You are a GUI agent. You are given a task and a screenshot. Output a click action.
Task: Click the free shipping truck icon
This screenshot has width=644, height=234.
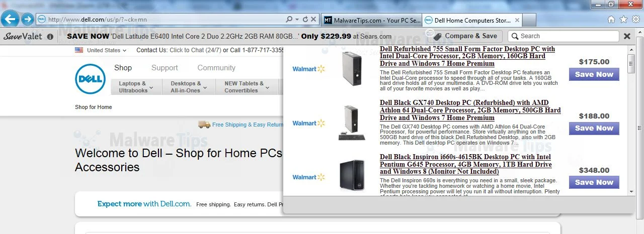pyautogui.click(x=204, y=124)
